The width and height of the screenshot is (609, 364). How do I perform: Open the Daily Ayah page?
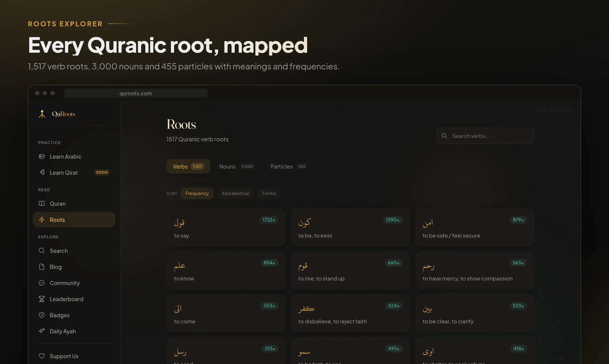74,331
